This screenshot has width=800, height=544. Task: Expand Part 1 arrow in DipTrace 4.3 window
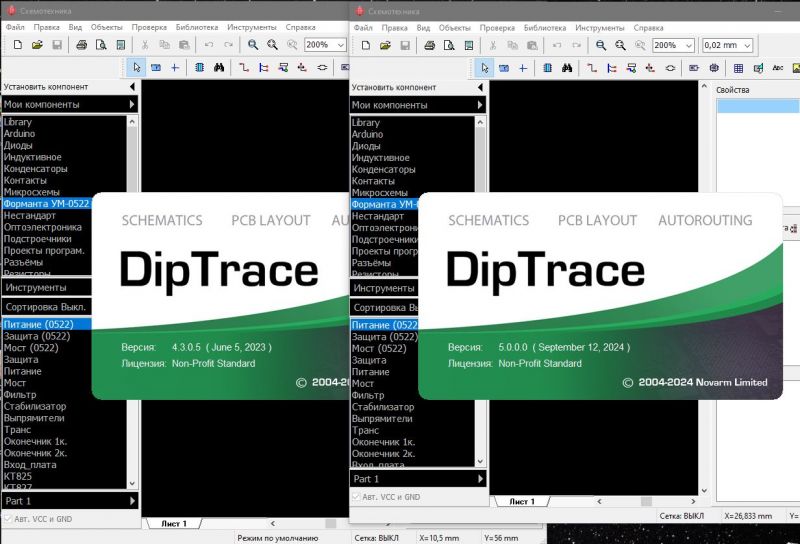[x=132, y=501]
